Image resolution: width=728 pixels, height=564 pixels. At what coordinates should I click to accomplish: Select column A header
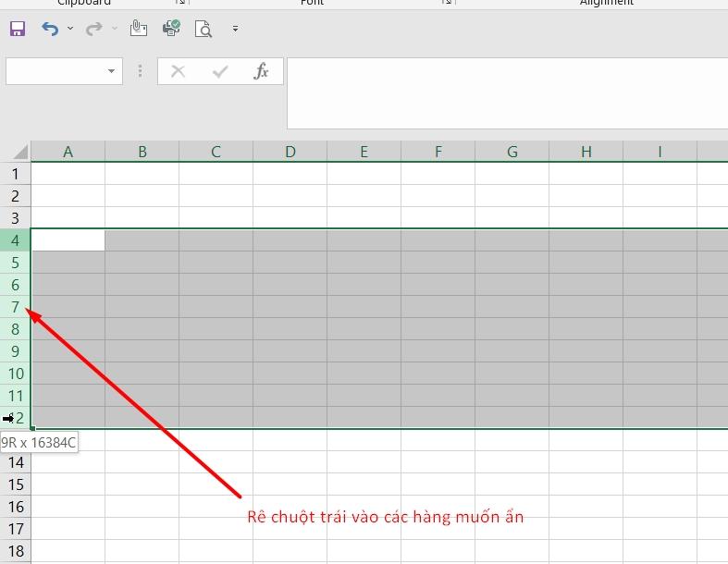pos(68,152)
